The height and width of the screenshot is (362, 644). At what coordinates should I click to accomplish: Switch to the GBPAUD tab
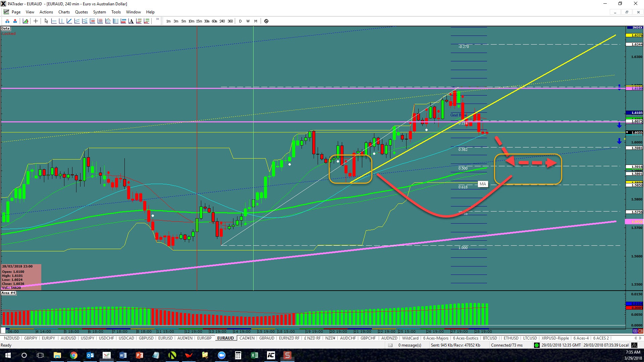click(267, 338)
